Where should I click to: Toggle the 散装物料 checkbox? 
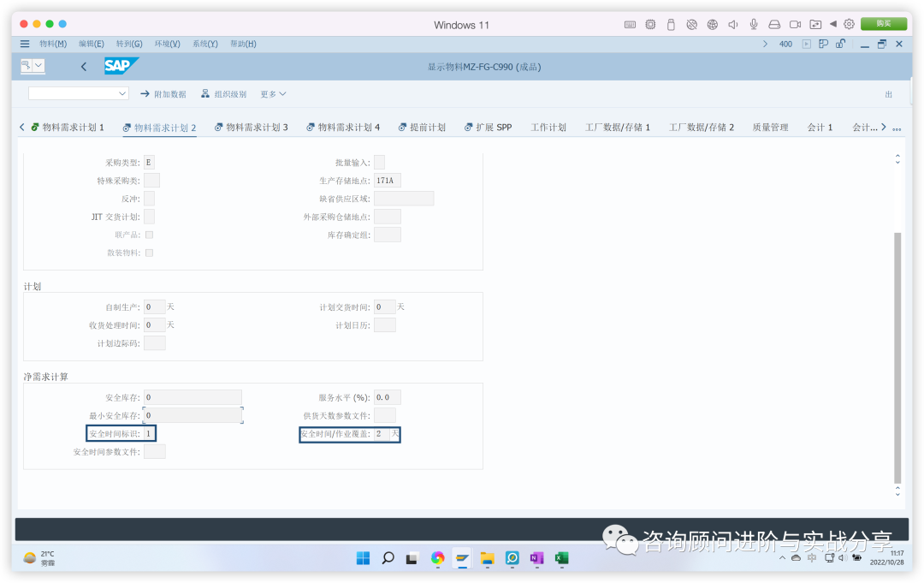150,252
